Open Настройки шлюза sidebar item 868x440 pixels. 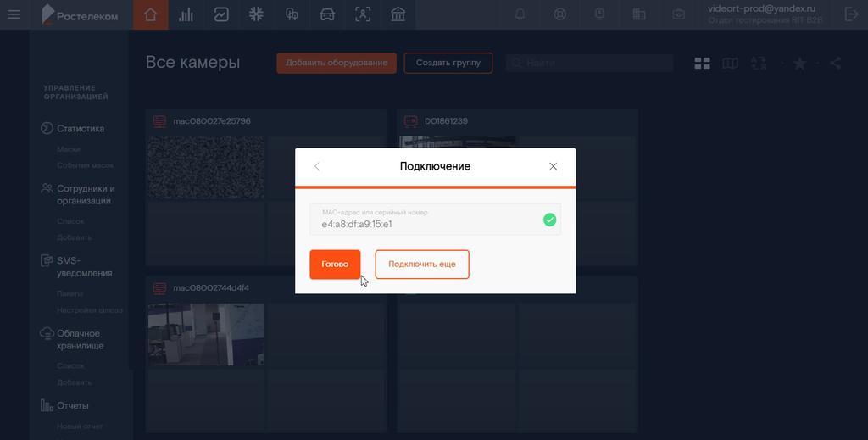point(90,310)
